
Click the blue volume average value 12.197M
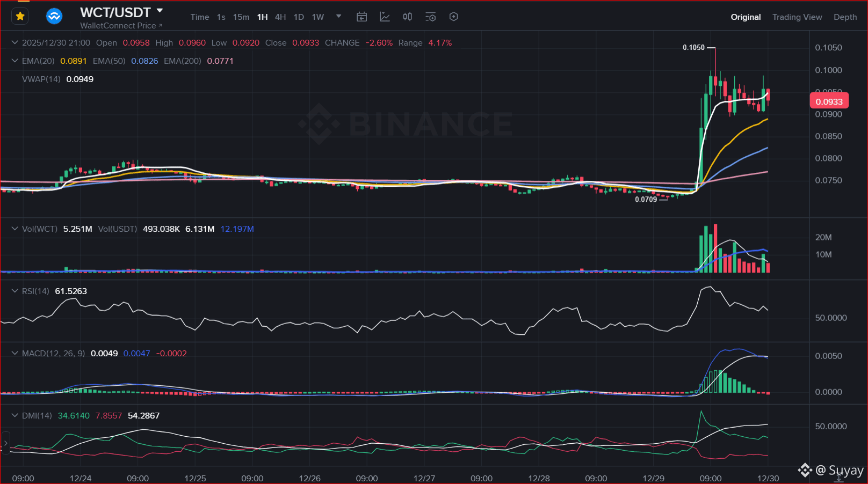pos(237,229)
